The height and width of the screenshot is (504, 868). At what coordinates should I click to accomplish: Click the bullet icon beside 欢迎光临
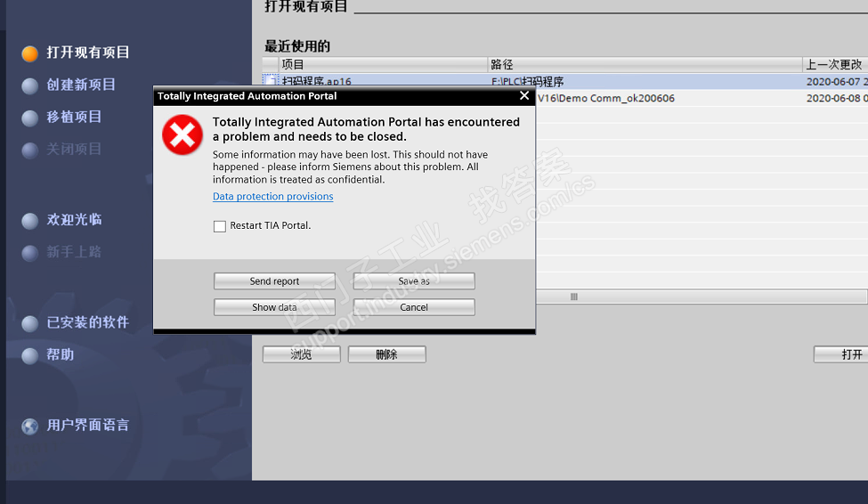tap(30, 221)
